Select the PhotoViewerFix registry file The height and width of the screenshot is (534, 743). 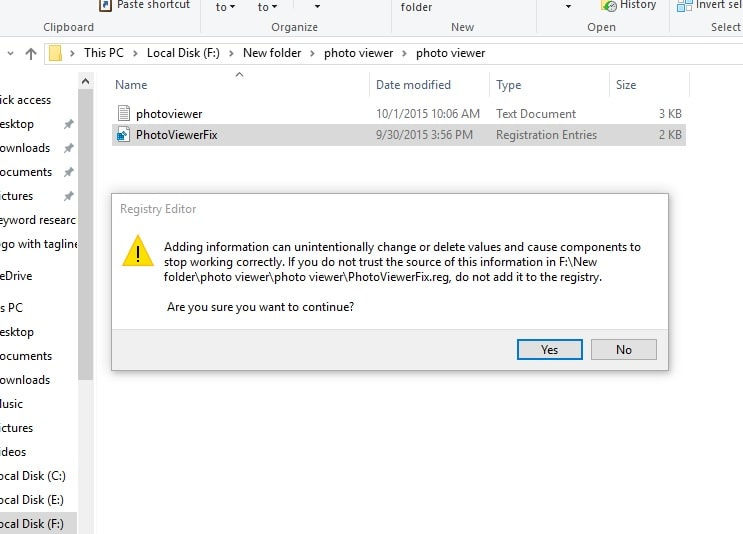pos(399,135)
